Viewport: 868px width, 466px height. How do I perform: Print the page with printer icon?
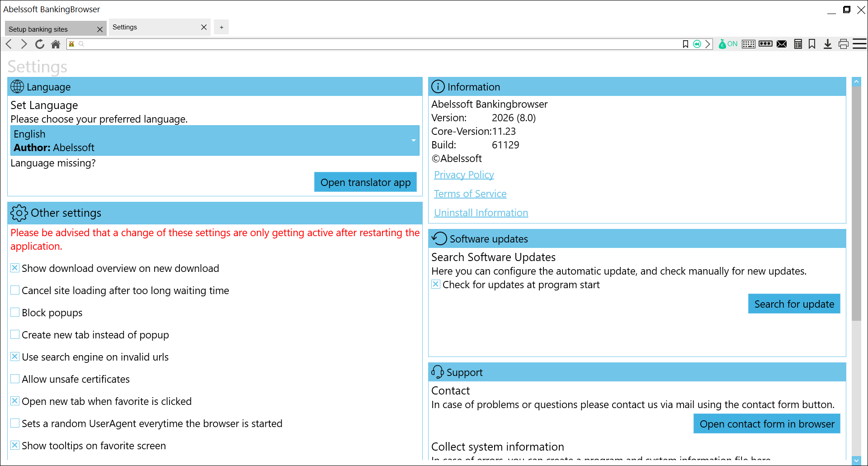843,44
